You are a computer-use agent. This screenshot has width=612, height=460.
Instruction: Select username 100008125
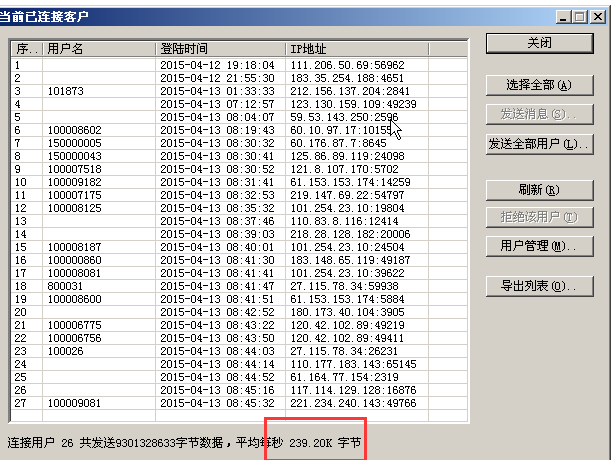(75, 208)
